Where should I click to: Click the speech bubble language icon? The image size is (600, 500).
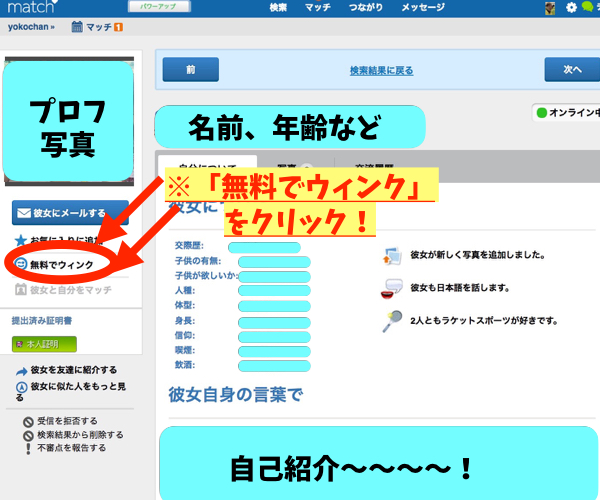392,288
